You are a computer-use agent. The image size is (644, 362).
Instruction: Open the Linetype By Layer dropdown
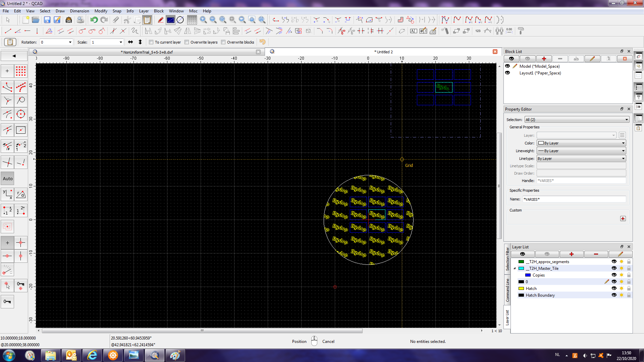coord(581,159)
